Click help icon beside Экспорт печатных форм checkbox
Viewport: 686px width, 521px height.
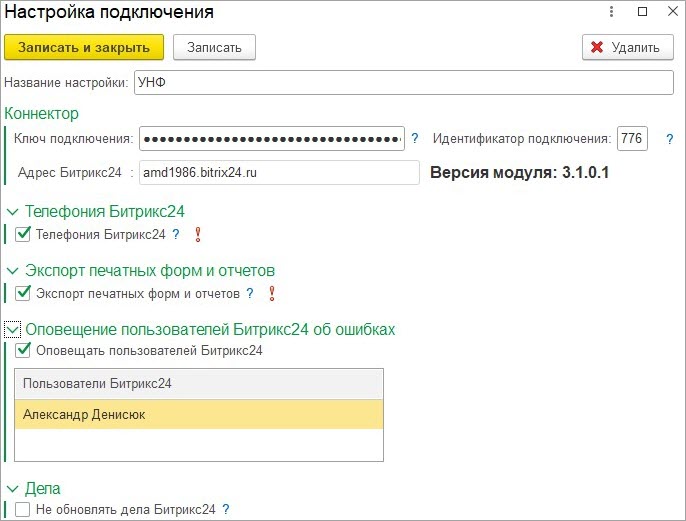tap(249, 293)
